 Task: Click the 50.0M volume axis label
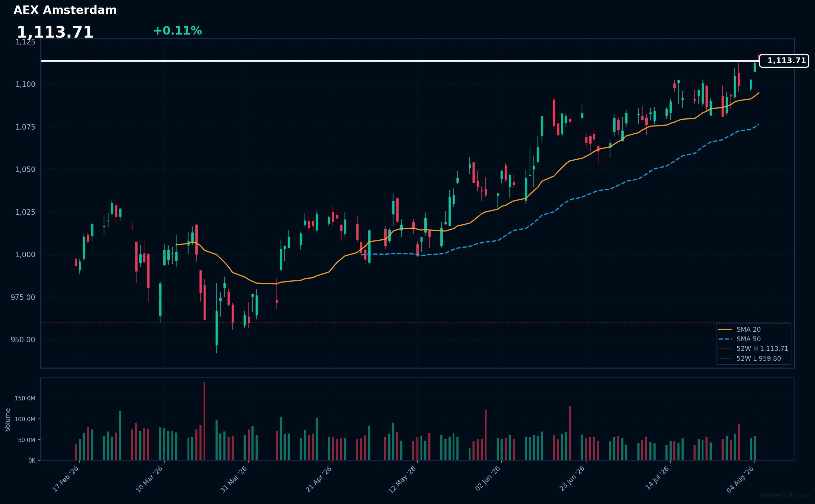coord(27,440)
